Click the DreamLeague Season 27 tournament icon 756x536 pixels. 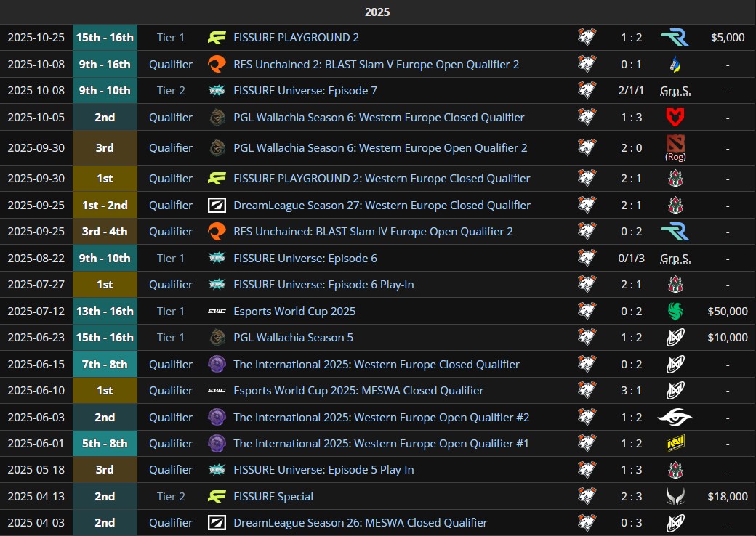[217, 205]
